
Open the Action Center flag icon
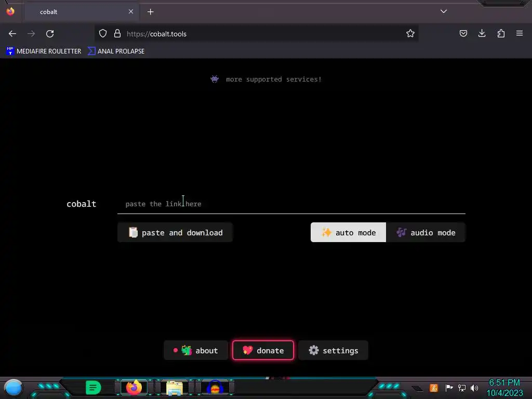[x=449, y=388]
